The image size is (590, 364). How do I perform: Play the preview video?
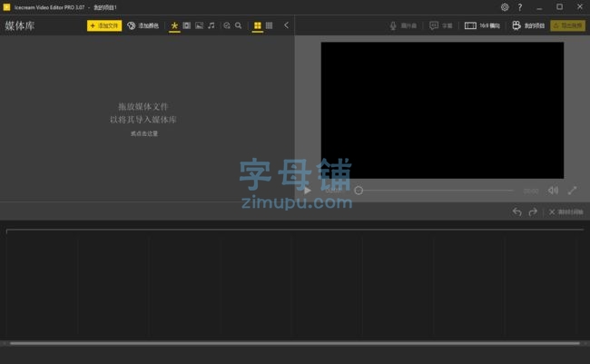[x=308, y=191]
